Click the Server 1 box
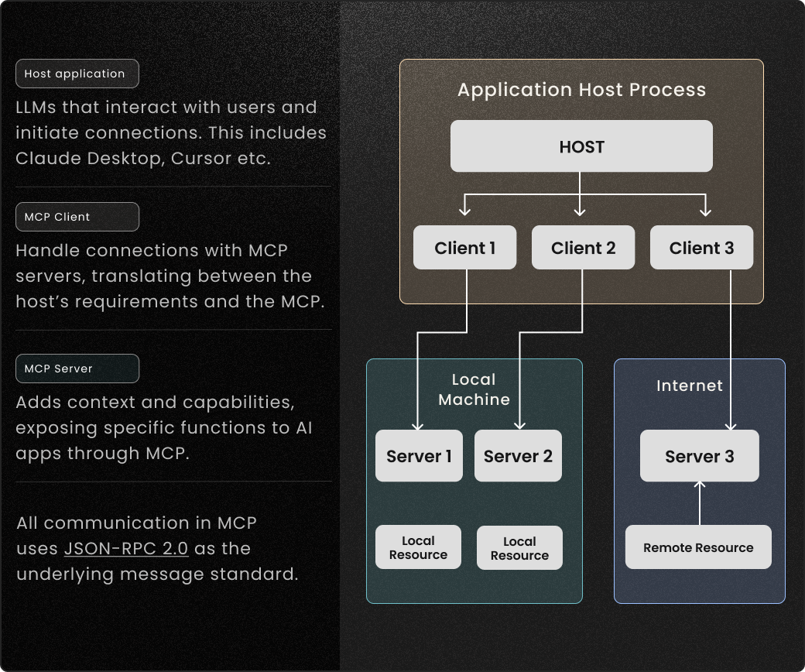This screenshot has height=672, width=805. [419, 456]
